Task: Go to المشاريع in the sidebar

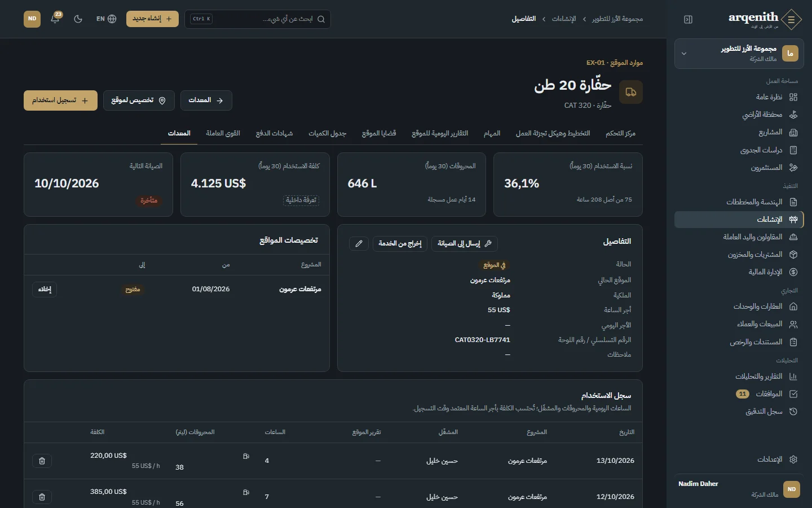Action: (739, 133)
